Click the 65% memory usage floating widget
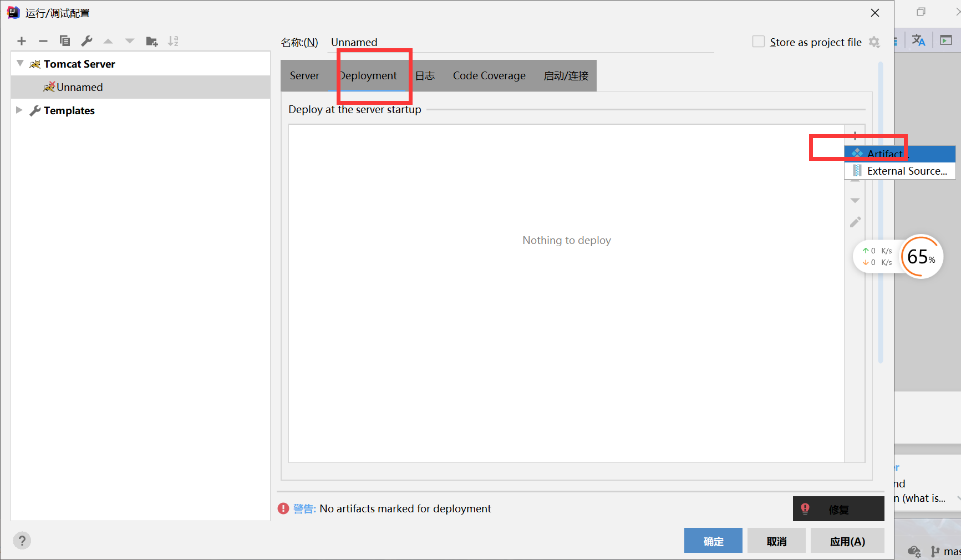This screenshot has width=961, height=560. 922,257
